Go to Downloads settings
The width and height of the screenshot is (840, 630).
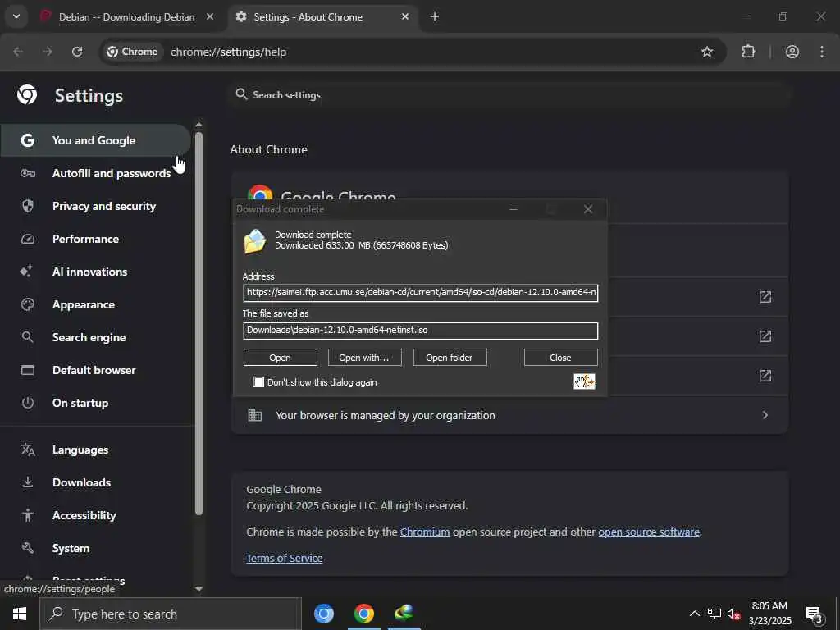95,482
